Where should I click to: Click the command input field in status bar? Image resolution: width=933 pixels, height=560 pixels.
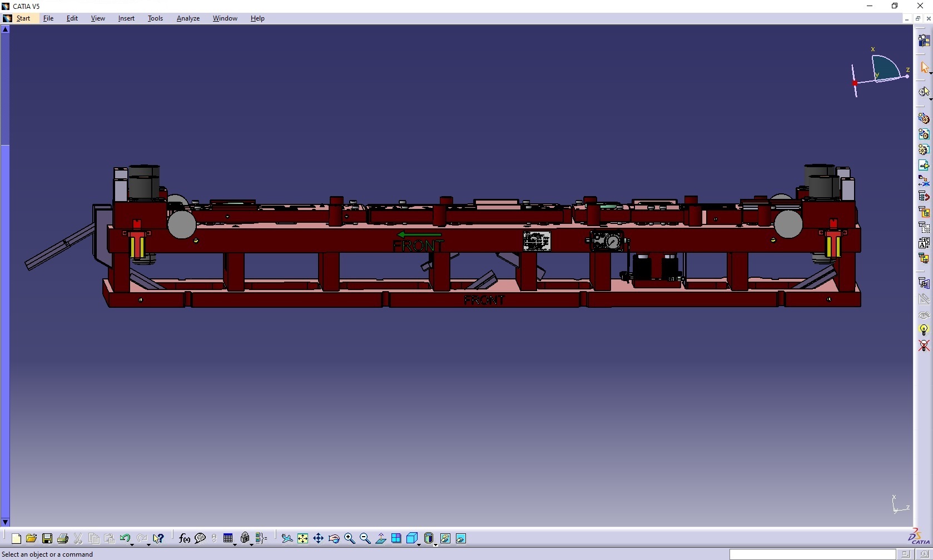pyautogui.click(x=812, y=554)
